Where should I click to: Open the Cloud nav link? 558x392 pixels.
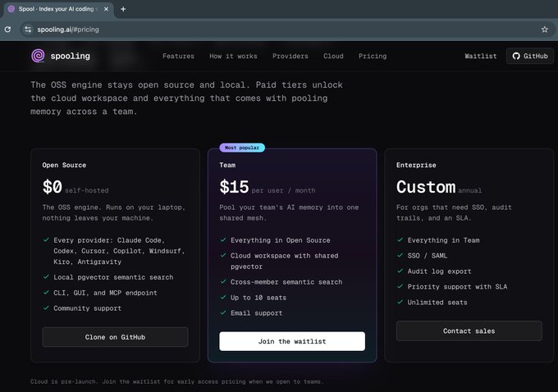[x=333, y=57]
